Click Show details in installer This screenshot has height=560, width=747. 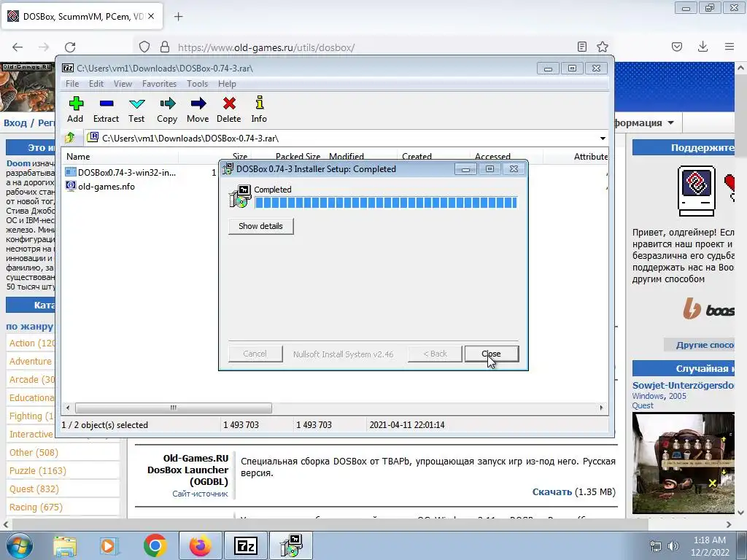[260, 226]
